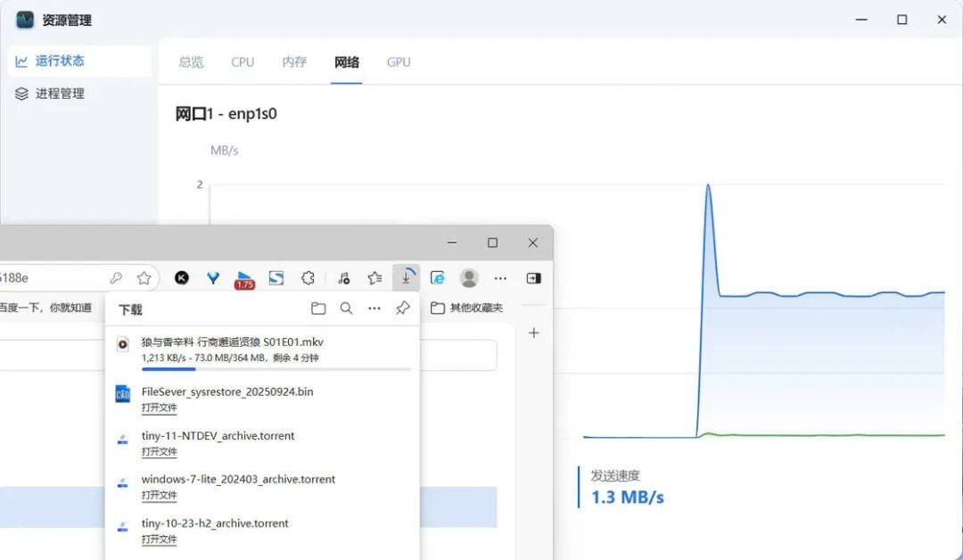This screenshot has height=560, width=963.
Task: Open the downloads panel more options (…) menu
Action: click(x=374, y=309)
